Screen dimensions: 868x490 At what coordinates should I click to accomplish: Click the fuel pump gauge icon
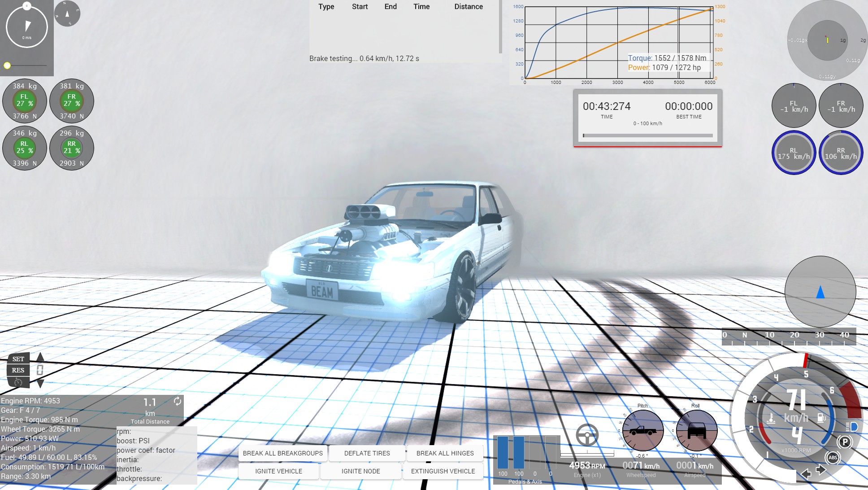pos(821,418)
